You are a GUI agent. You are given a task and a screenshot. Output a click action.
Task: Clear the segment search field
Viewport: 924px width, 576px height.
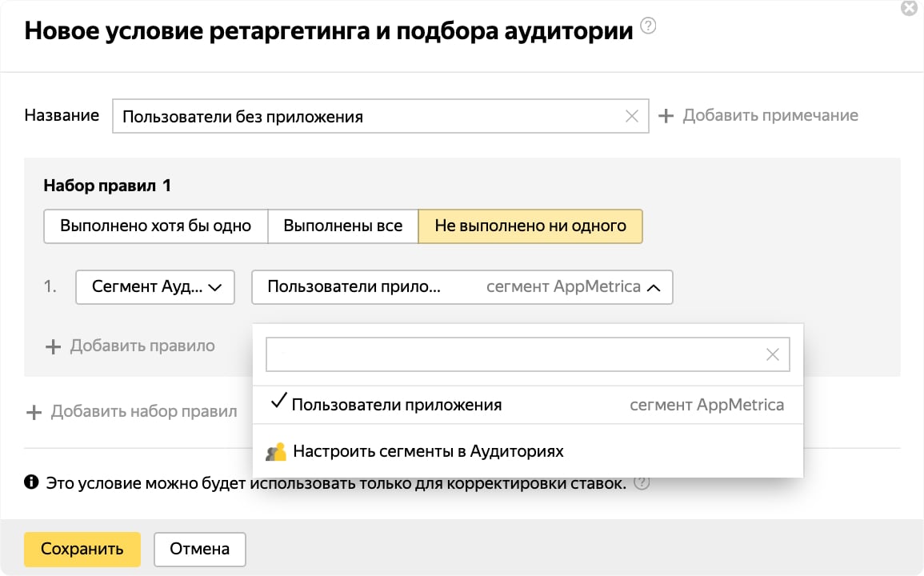771,354
